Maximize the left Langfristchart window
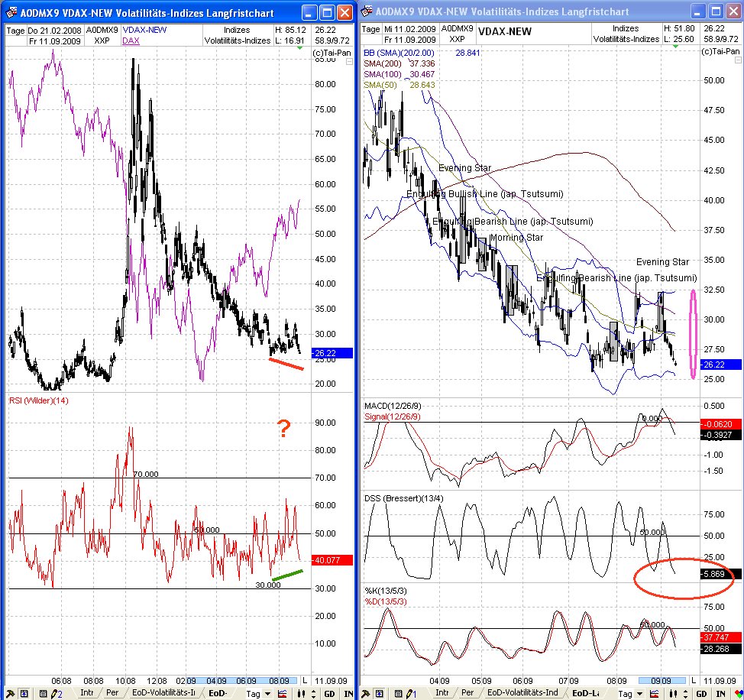Image resolution: width=744 pixels, height=700 pixels. [x=327, y=13]
